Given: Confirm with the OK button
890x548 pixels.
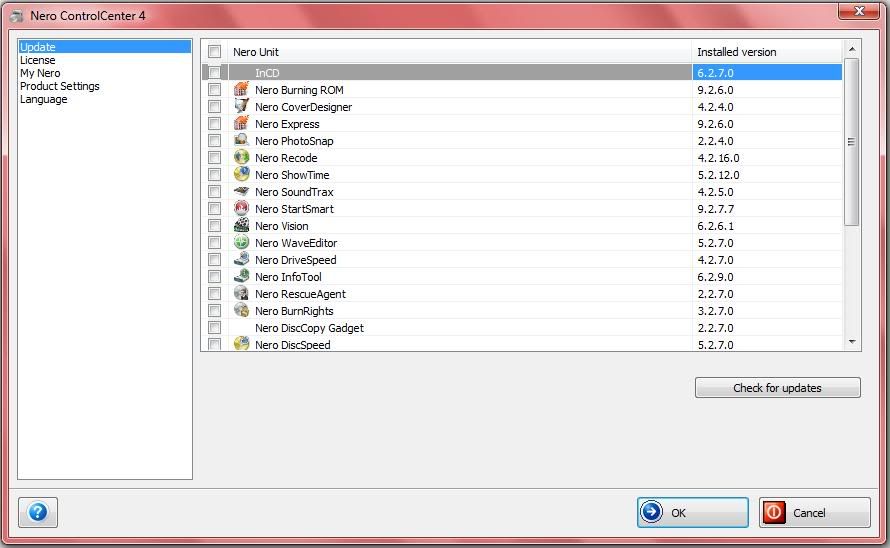Looking at the screenshot, I should 692,512.
